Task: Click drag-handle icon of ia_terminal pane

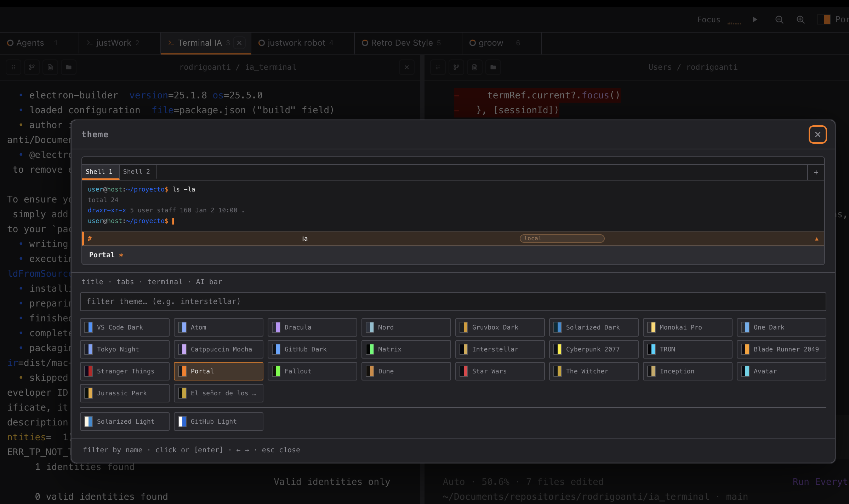Action: [13, 67]
